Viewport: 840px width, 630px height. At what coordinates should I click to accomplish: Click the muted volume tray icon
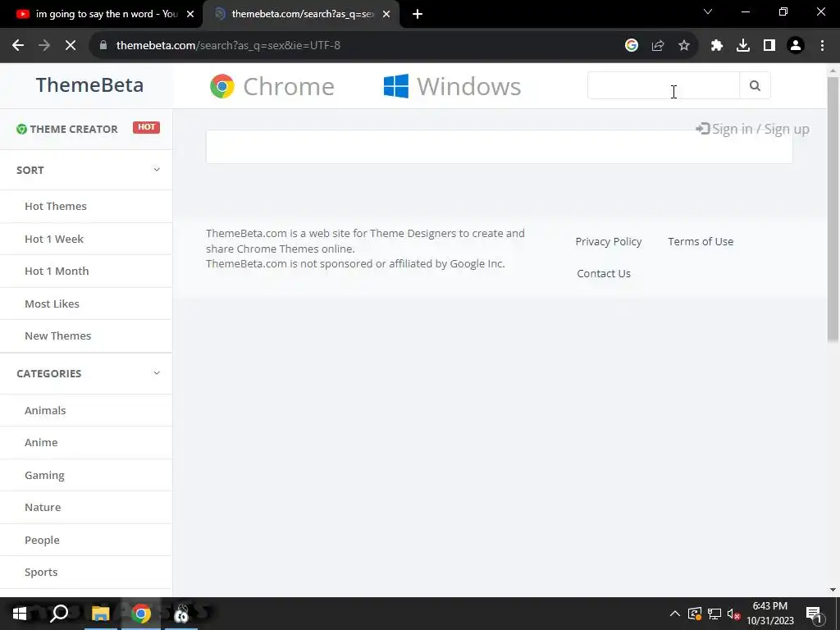tap(734, 614)
